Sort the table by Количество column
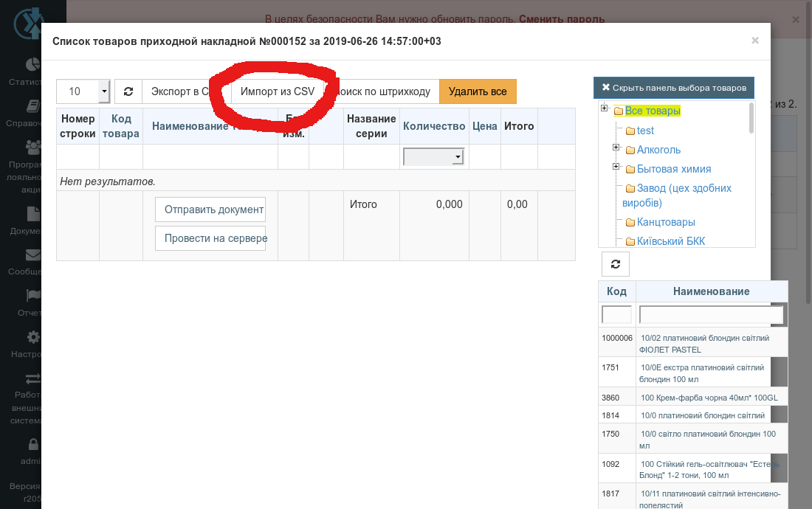This screenshot has height=509, width=812. click(434, 126)
